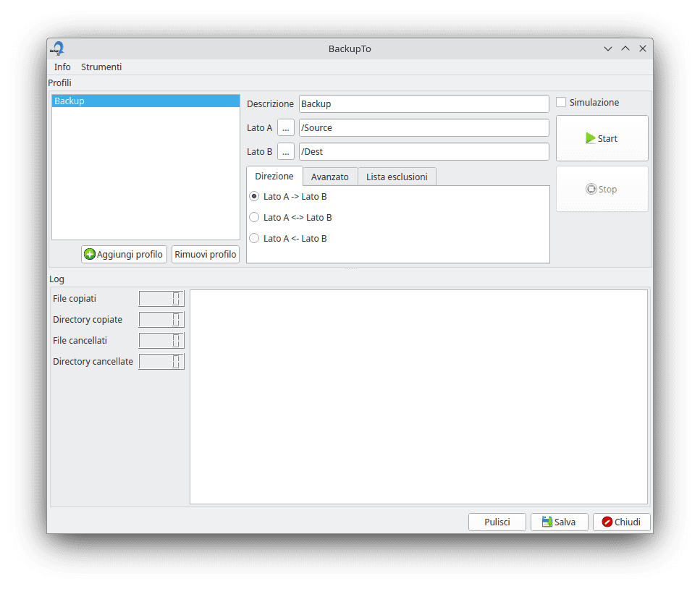
Task: Enable the Simulazione checkbox
Action: point(561,102)
